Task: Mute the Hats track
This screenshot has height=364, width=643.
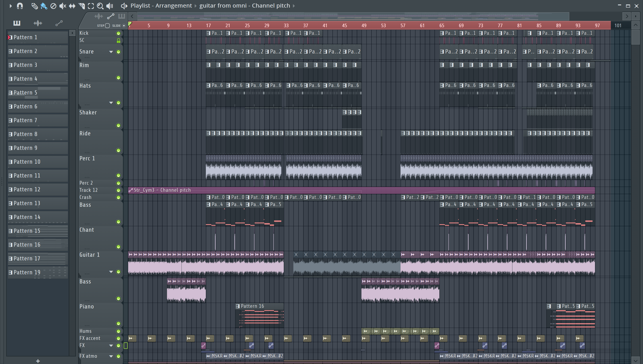Action: point(118,103)
